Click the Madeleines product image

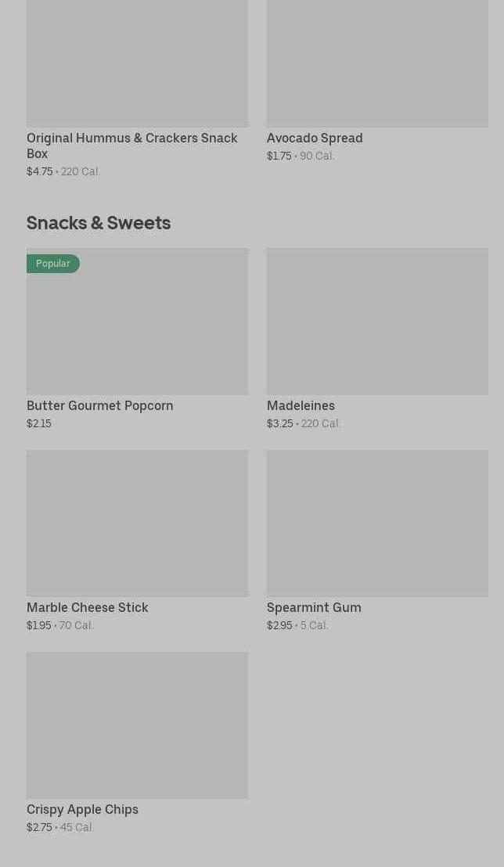tap(377, 322)
